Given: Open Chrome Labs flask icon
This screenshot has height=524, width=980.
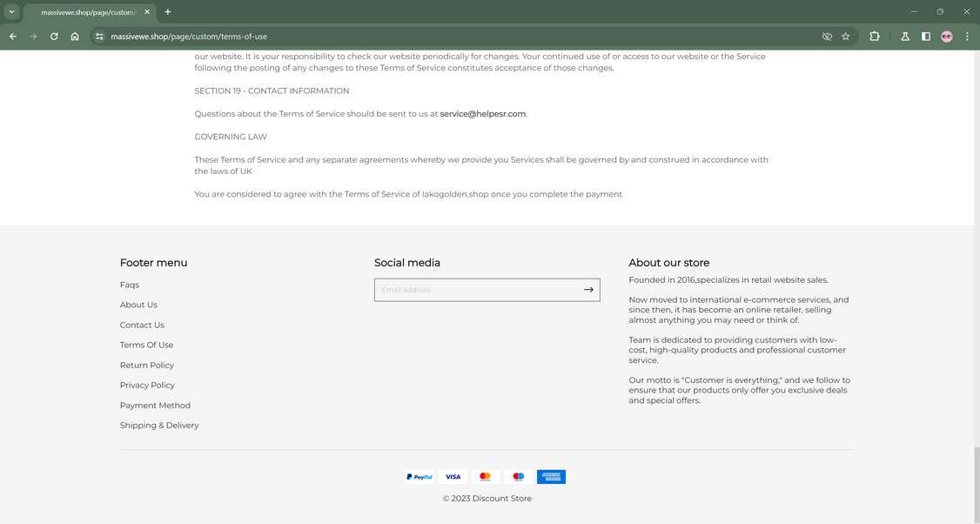Looking at the screenshot, I should coord(905,37).
